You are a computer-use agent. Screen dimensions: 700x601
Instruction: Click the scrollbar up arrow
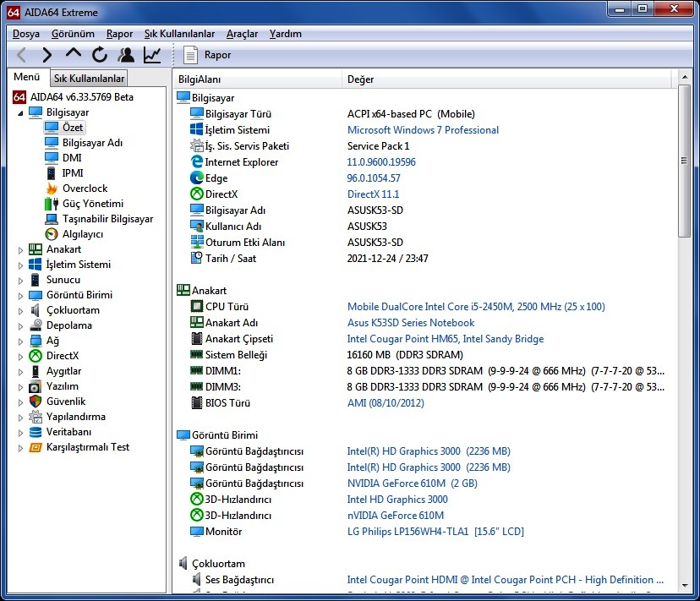click(685, 78)
